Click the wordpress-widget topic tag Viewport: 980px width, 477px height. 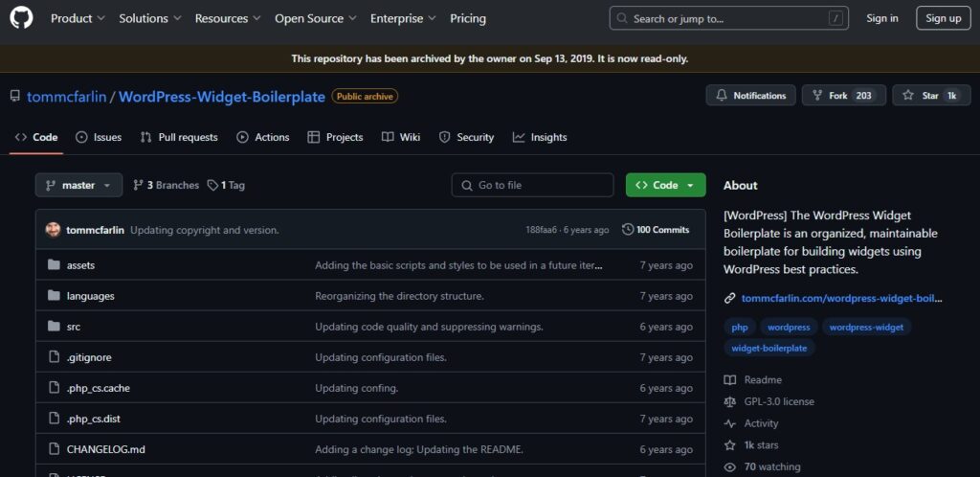(x=866, y=327)
